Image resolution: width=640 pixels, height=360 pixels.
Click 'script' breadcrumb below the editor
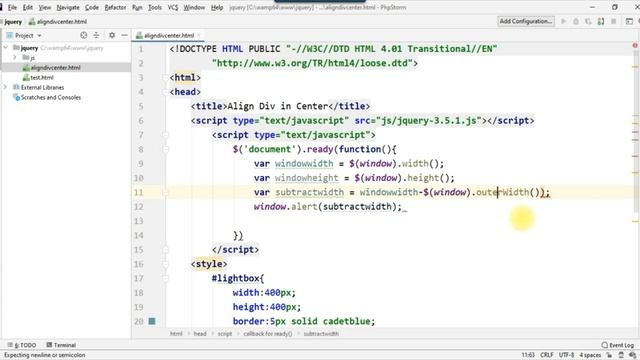224,334
